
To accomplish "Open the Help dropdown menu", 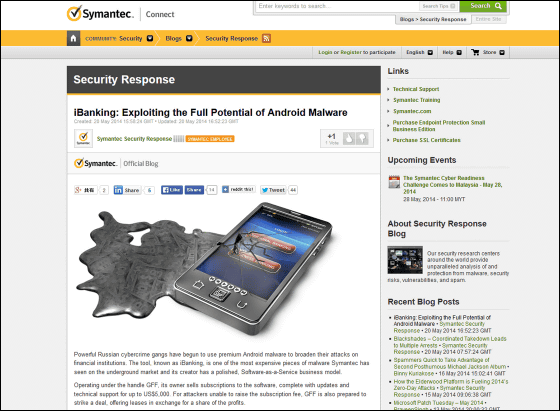I will click(x=452, y=52).
